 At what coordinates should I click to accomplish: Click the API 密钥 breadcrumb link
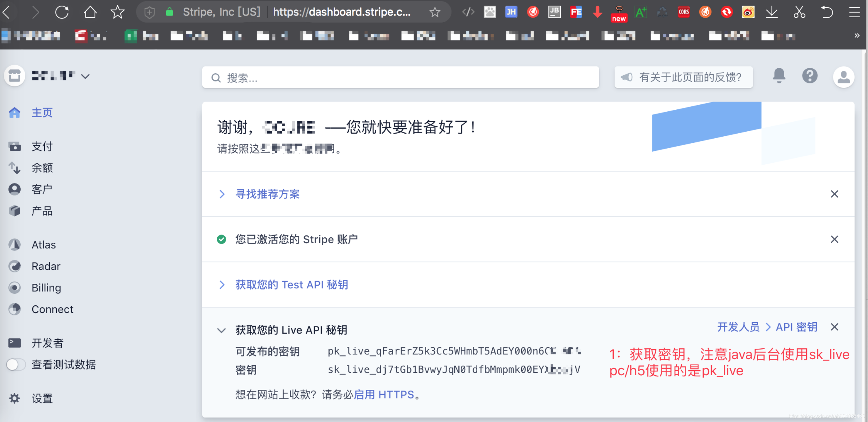[x=796, y=327]
